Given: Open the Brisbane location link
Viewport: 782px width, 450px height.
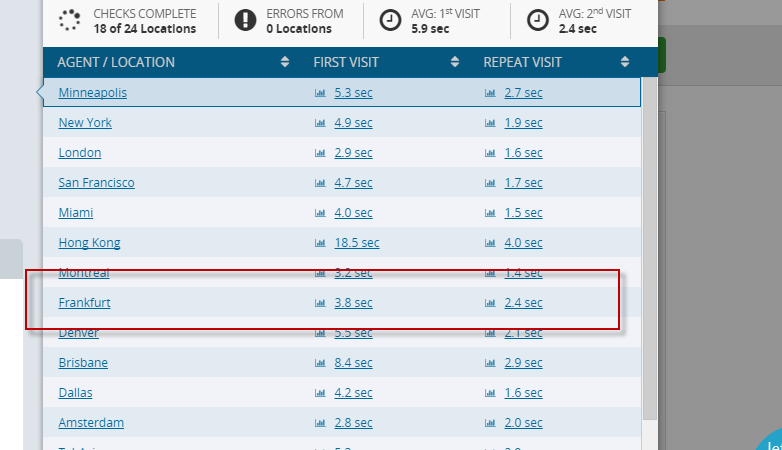Looking at the screenshot, I should [x=83, y=363].
